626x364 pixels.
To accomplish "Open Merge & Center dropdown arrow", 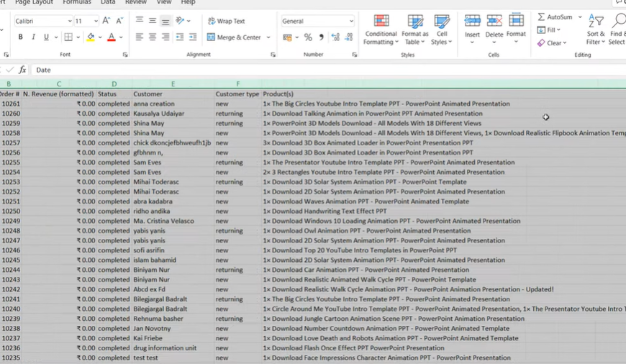I will point(268,37).
